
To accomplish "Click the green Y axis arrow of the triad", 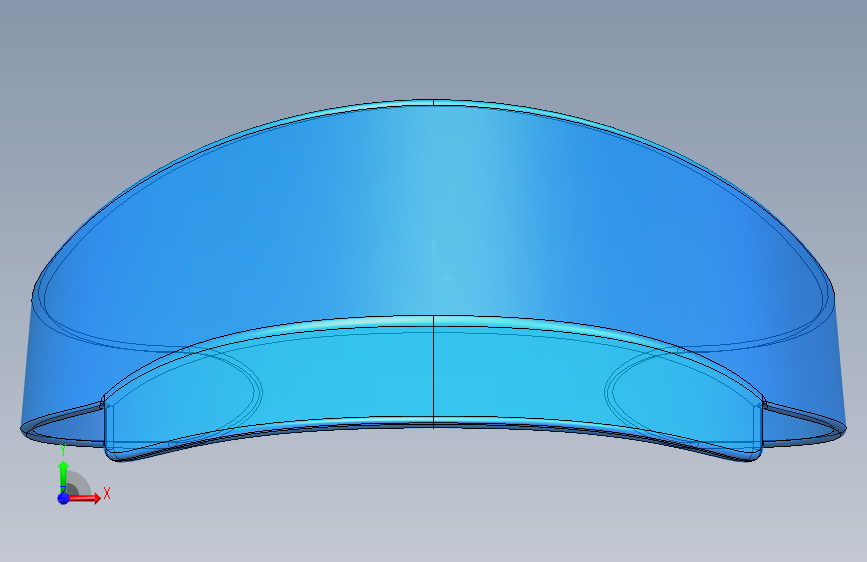I will coord(63,476).
